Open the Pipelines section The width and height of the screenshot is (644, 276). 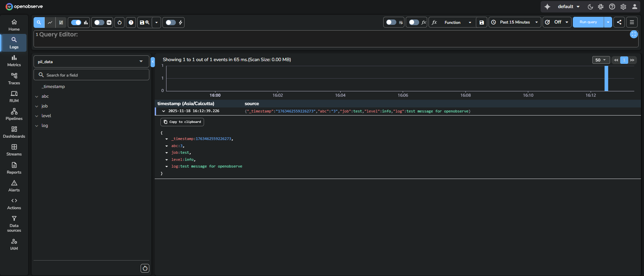(x=14, y=114)
